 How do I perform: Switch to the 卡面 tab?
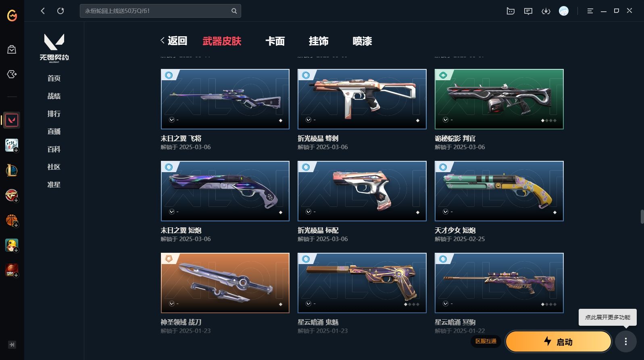(x=275, y=41)
